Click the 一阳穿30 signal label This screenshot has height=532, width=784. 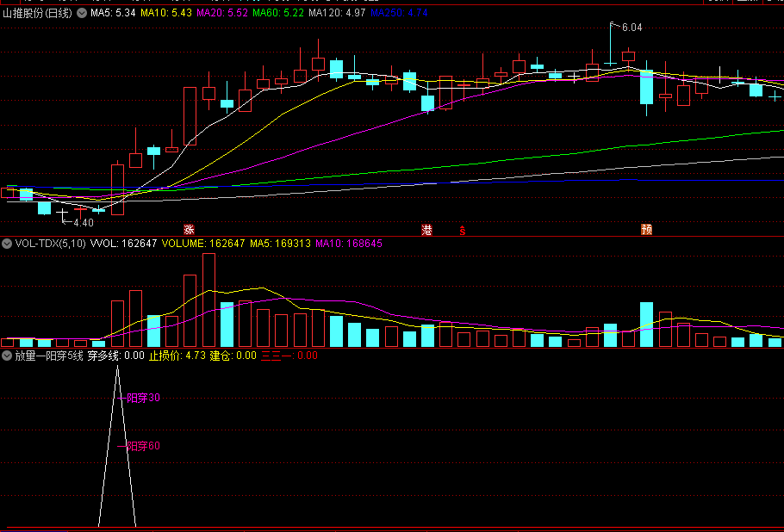140,398
